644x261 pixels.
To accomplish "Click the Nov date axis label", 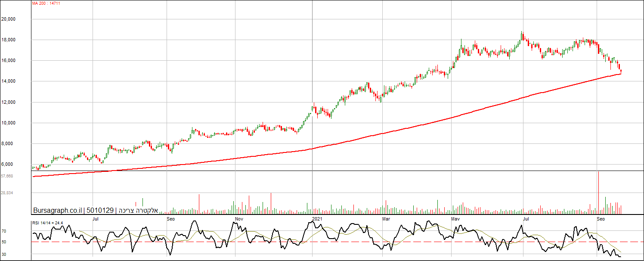I will point(239,219).
